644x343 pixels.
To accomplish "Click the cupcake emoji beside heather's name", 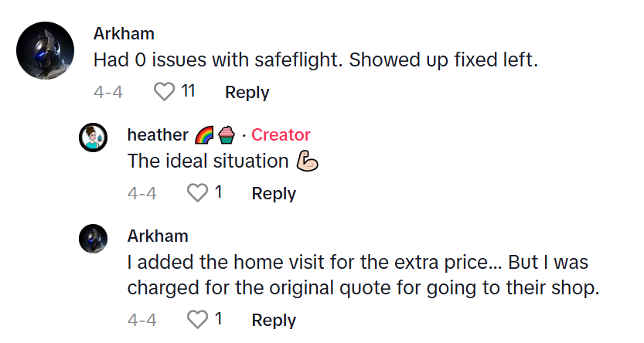I will click(x=226, y=135).
